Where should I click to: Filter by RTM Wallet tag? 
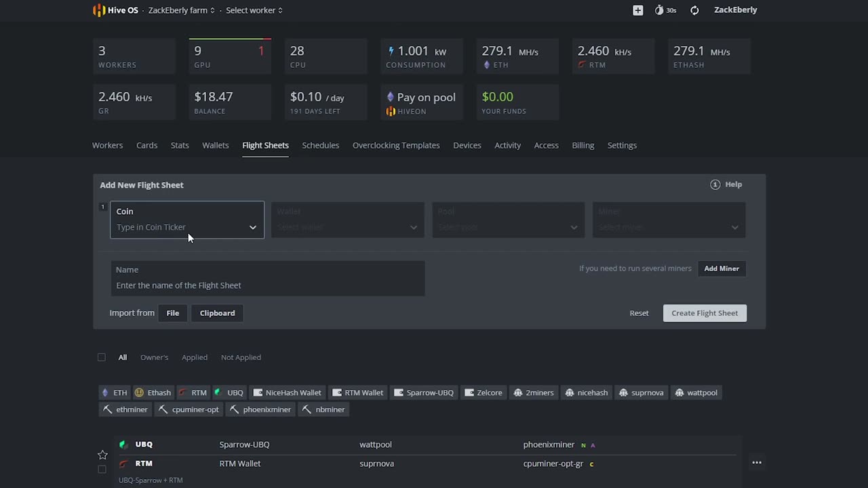(358, 392)
